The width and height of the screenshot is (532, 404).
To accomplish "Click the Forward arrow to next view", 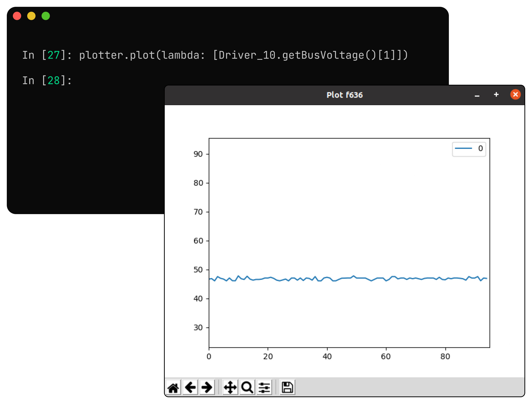I will (x=207, y=387).
